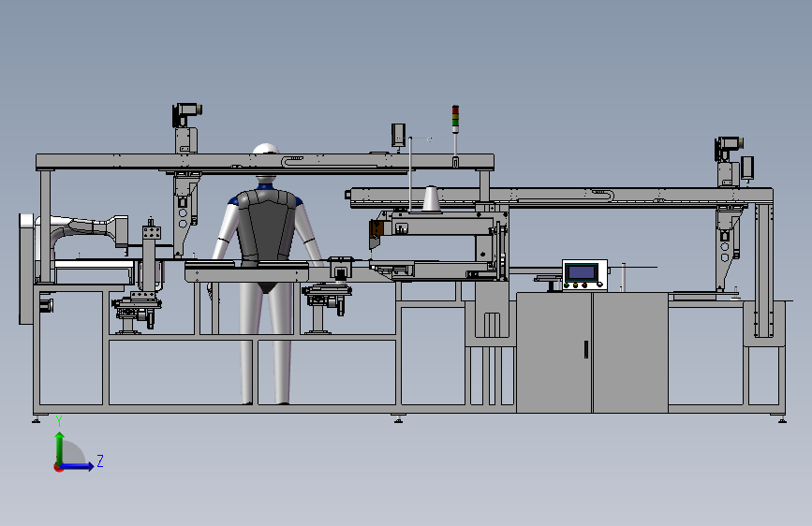Click the "Y" axis letter label
The width and height of the screenshot is (812, 526).
click(x=59, y=421)
